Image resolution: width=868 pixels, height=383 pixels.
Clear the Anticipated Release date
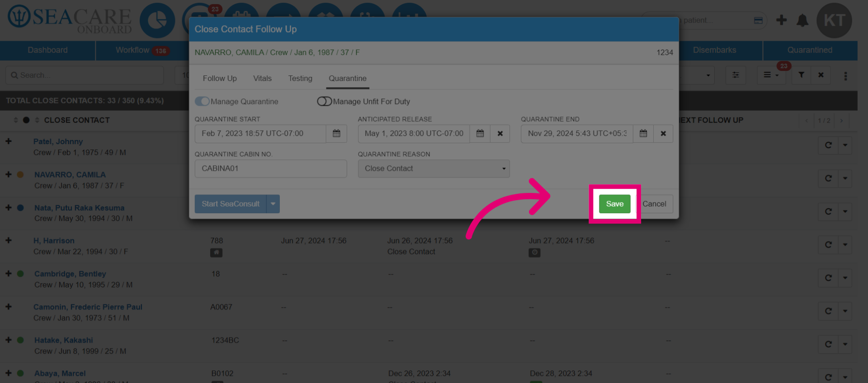[x=500, y=133]
